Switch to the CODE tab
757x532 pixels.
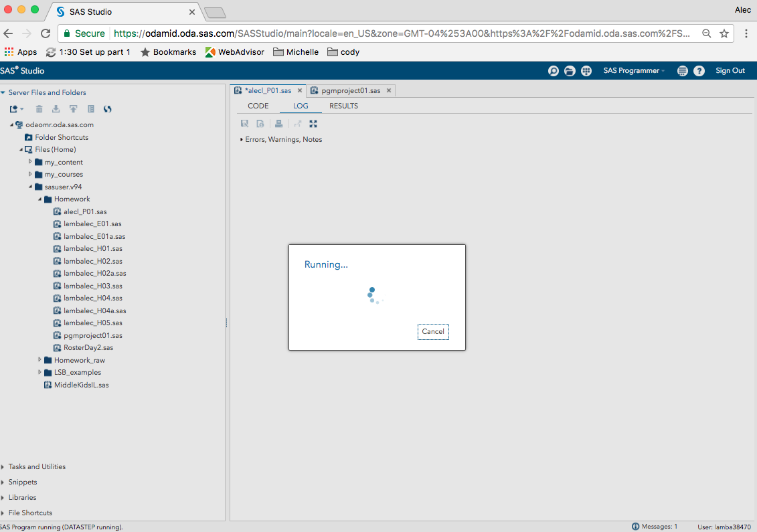(x=258, y=106)
